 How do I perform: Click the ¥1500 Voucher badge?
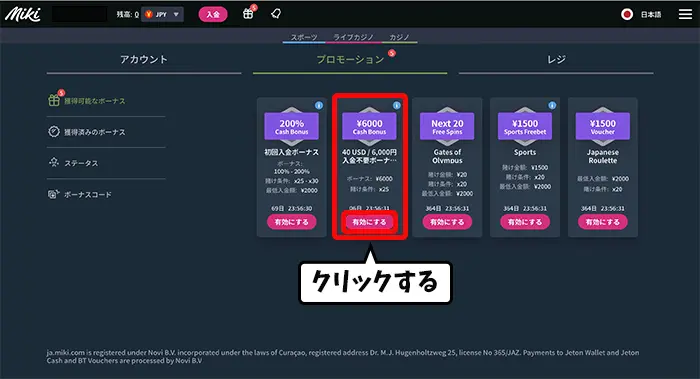pyautogui.click(x=603, y=126)
